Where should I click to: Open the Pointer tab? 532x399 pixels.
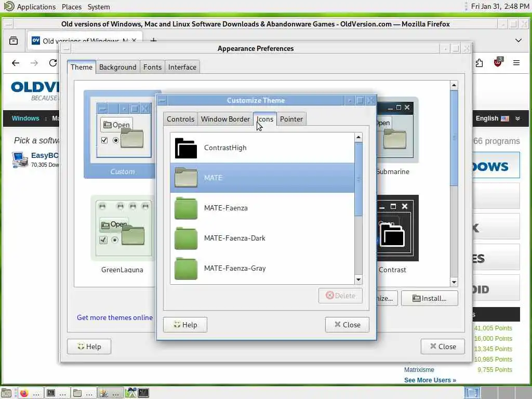tap(291, 119)
